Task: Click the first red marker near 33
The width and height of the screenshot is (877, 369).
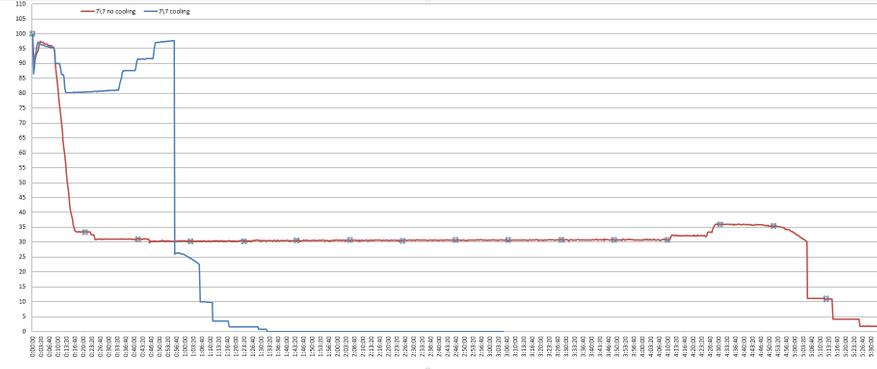Action: [85, 232]
